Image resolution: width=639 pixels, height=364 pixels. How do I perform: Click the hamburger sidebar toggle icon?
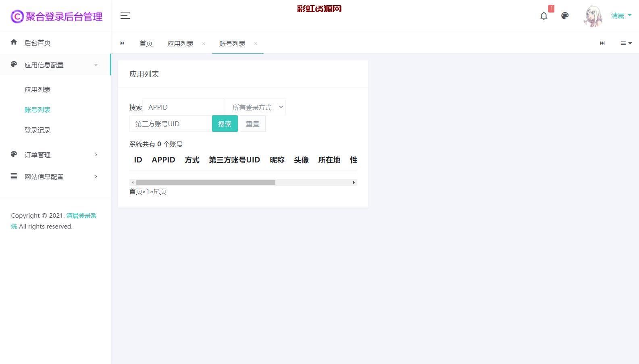coord(125,16)
